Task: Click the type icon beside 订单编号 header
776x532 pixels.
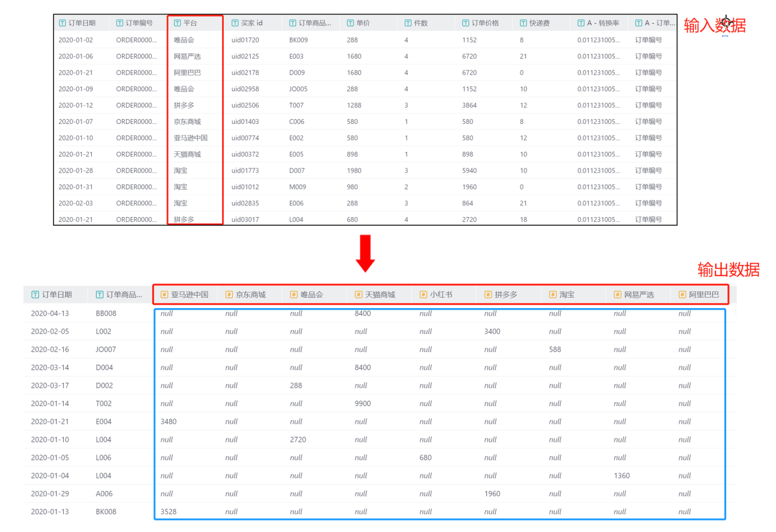Action: click(119, 23)
